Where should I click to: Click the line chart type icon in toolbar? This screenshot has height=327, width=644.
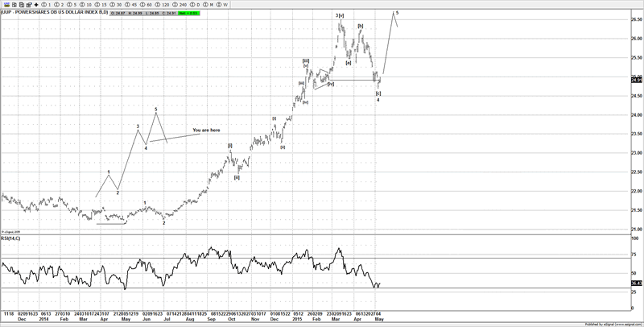click(6, 5)
